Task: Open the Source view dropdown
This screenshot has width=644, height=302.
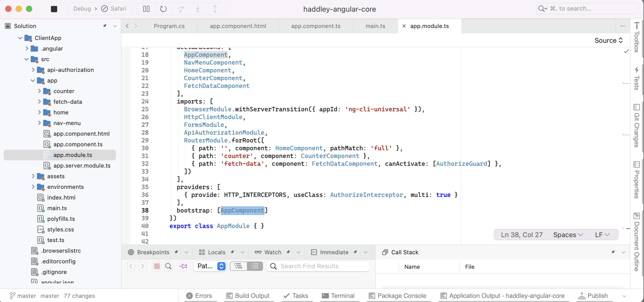Action: pyautogui.click(x=609, y=40)
